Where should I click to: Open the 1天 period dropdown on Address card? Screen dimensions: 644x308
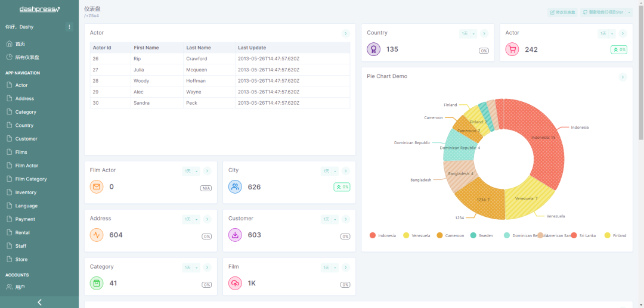tap(191, 219)
